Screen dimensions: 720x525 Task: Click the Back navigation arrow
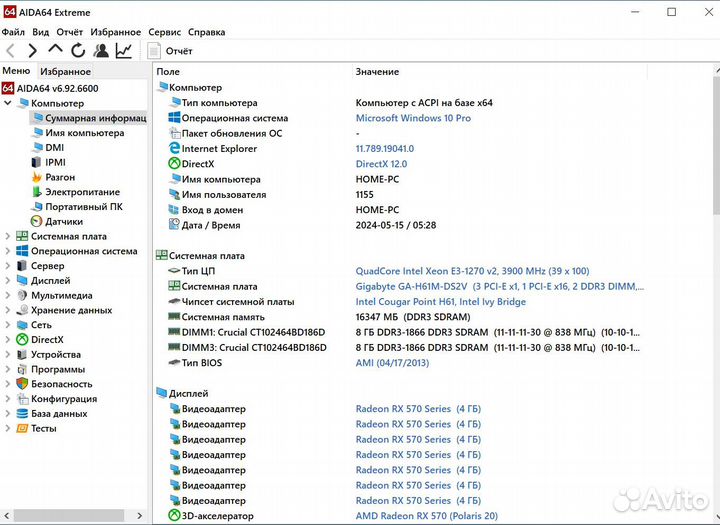[11, 50]
